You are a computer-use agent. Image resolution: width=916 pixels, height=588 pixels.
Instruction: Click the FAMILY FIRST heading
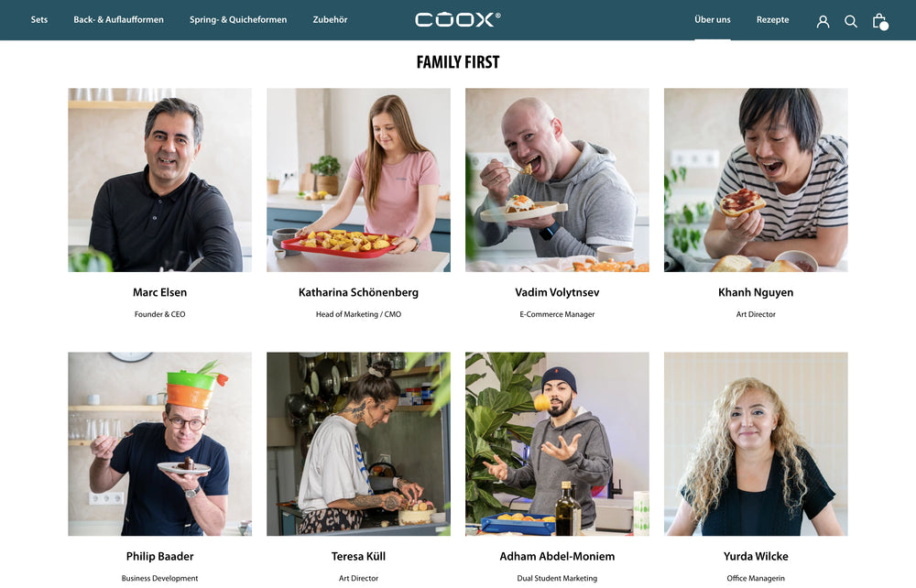tap(458, 62)
